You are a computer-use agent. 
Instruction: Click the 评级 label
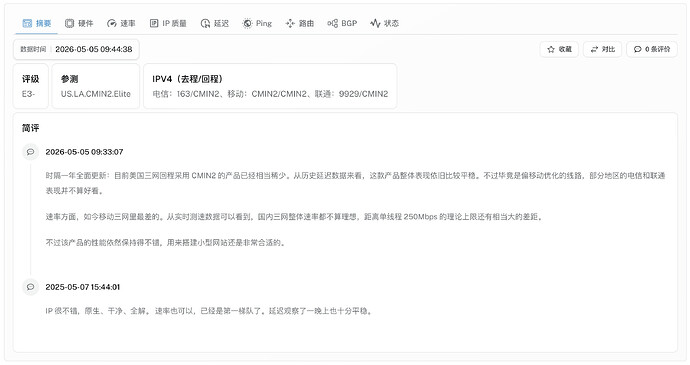(31, 79)
